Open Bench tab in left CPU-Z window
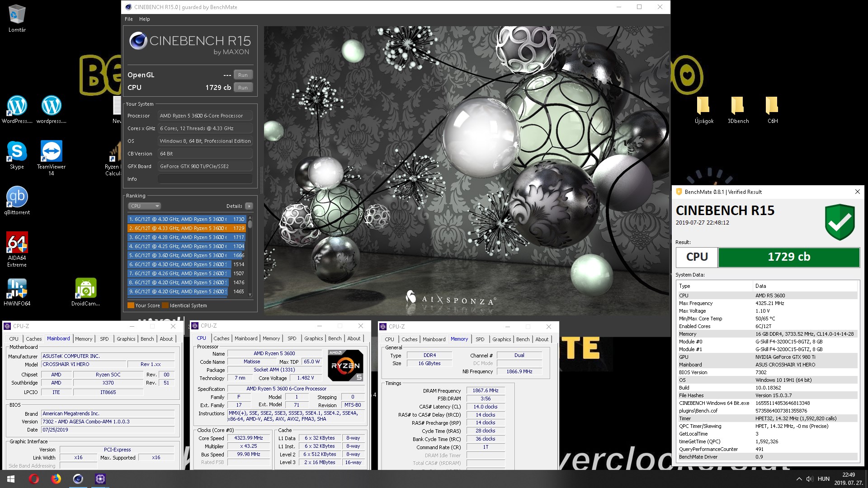The height and width of the screenshot is (488, 868). pos(147,339)
